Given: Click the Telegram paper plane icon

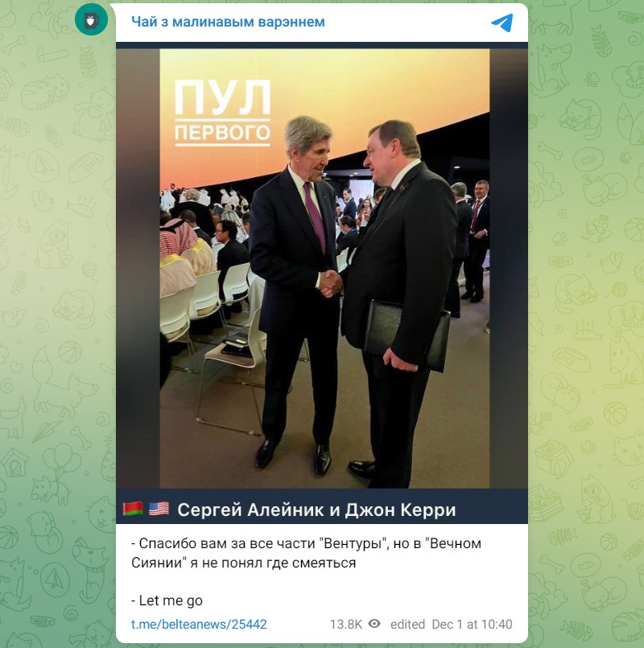Looking at the screenshot, I should pyautogui.click(x=502, y=23).
